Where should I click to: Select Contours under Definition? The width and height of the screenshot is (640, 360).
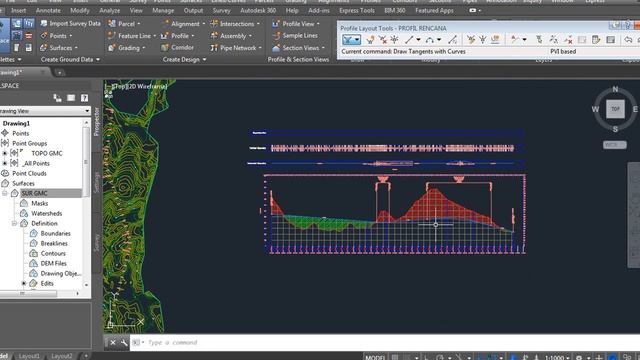click(53, 253)
